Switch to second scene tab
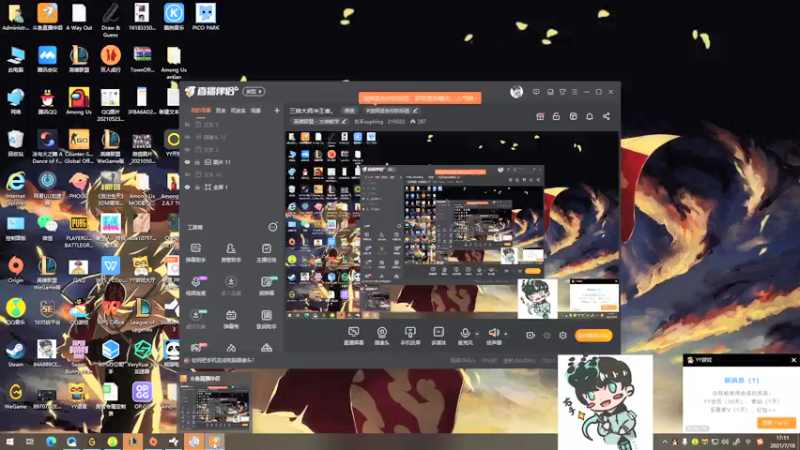Viewport: 800px width, 450px height. (220, 110)
